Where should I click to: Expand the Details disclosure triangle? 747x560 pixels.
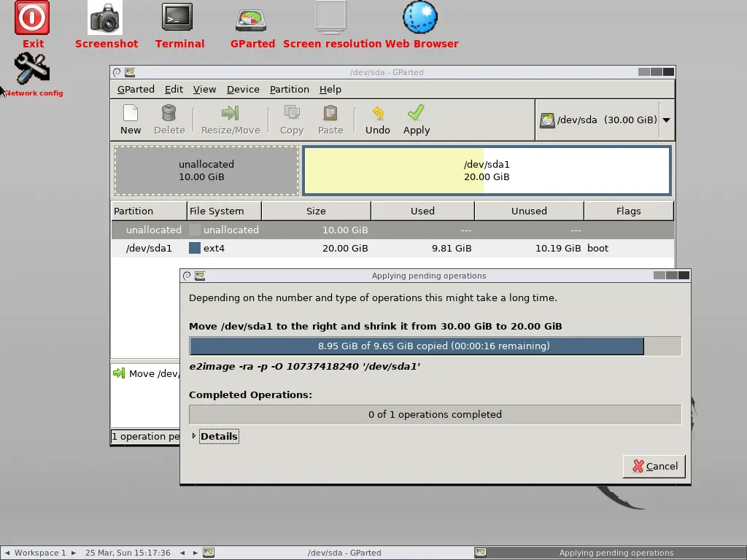[x=193, y=436]
